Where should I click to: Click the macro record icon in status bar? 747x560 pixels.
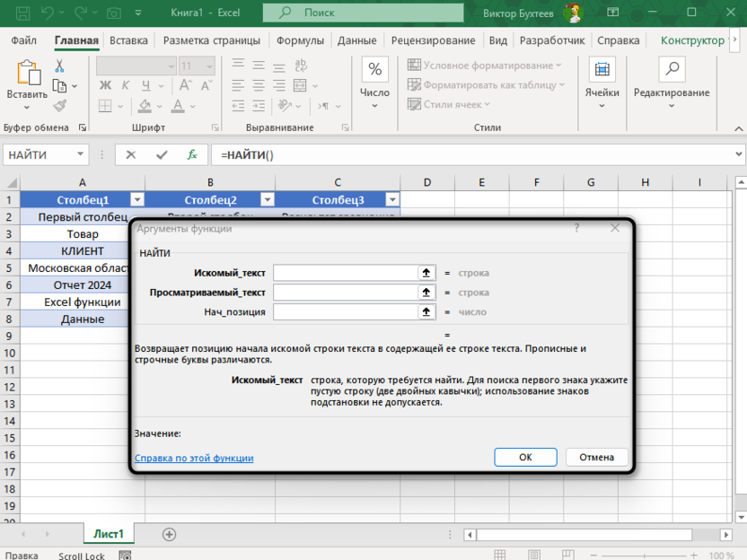click(125, 556)
